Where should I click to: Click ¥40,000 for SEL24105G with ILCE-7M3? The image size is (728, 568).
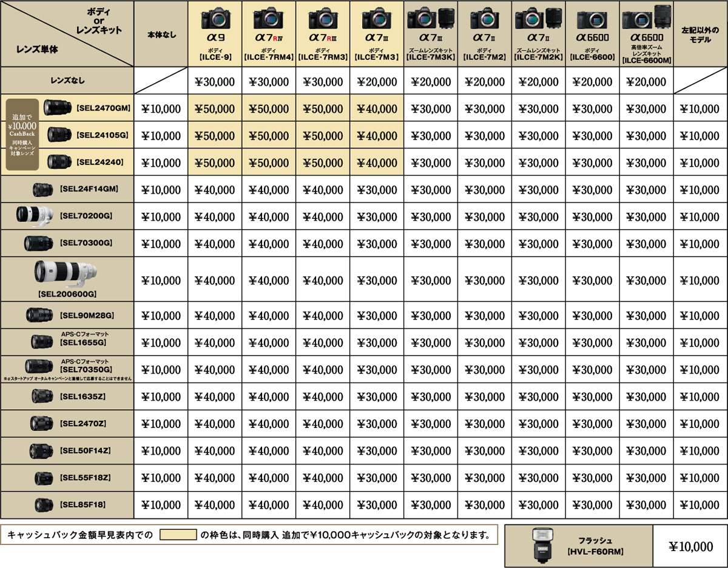coord(376,136)
